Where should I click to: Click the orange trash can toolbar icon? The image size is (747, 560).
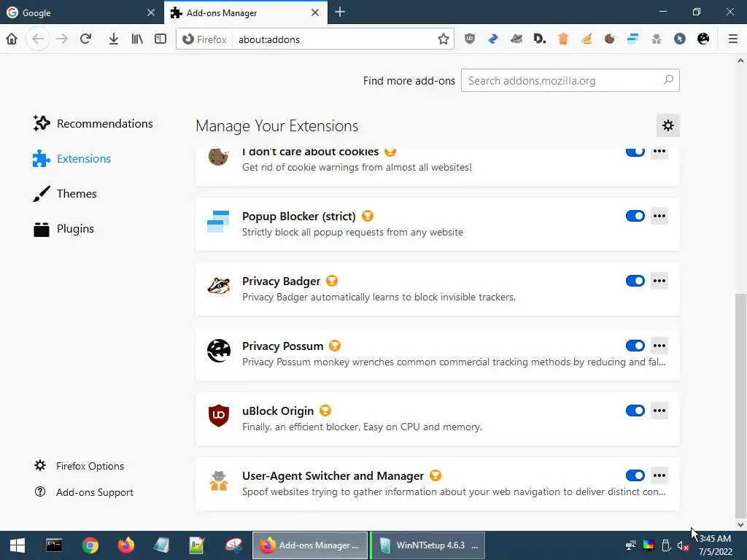pos(563,39)
